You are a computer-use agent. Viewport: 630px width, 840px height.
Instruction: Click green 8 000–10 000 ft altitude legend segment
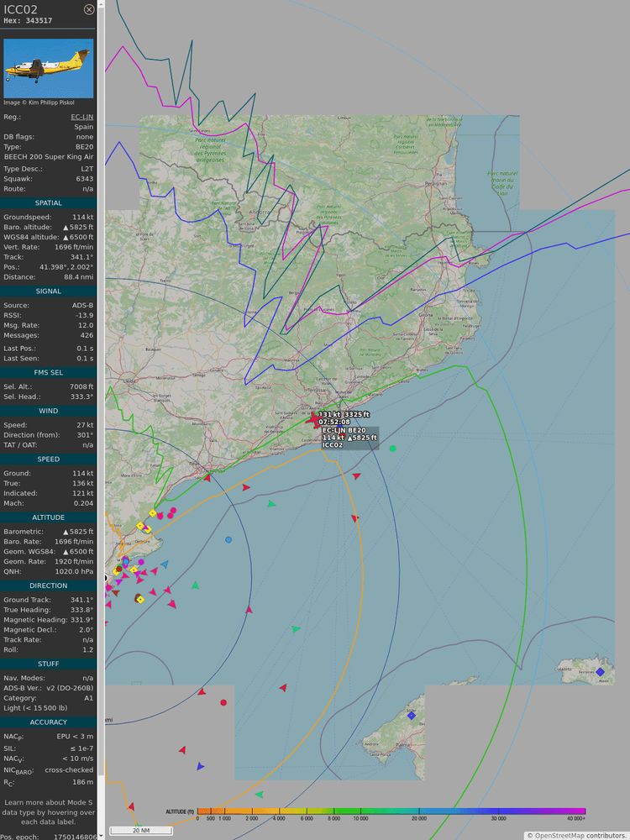[x=347, y=811]
